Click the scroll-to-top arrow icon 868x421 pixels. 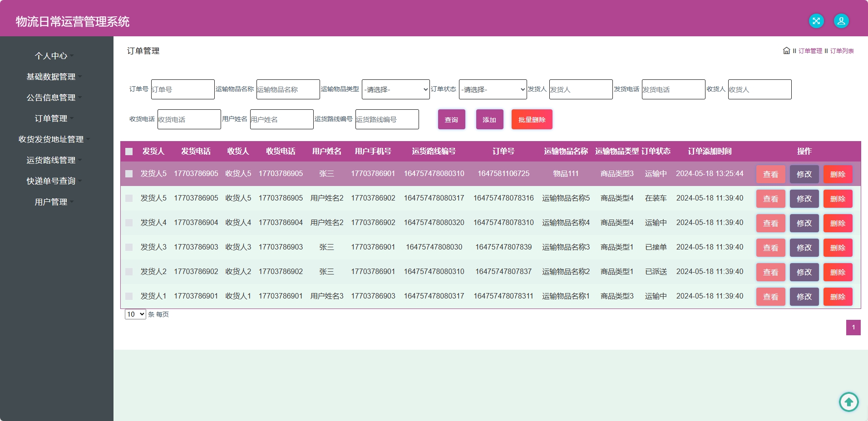(x=848, y=401)
